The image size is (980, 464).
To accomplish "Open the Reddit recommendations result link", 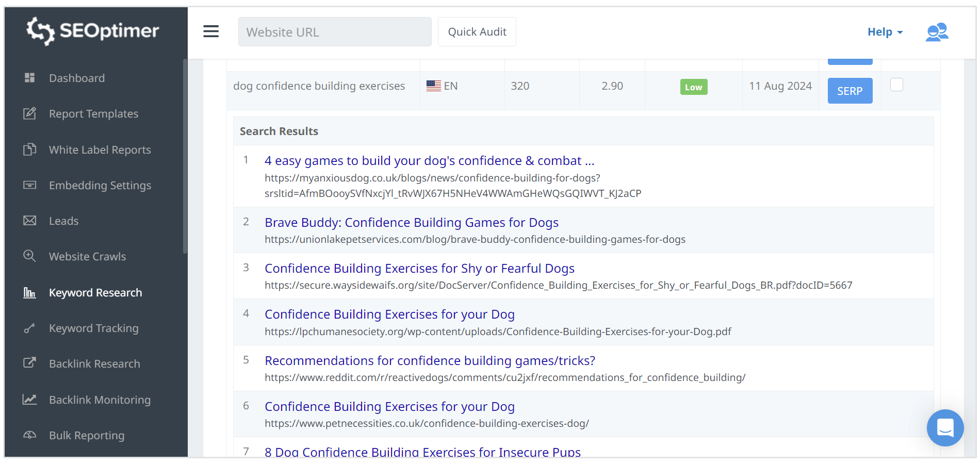I will 430,360.
